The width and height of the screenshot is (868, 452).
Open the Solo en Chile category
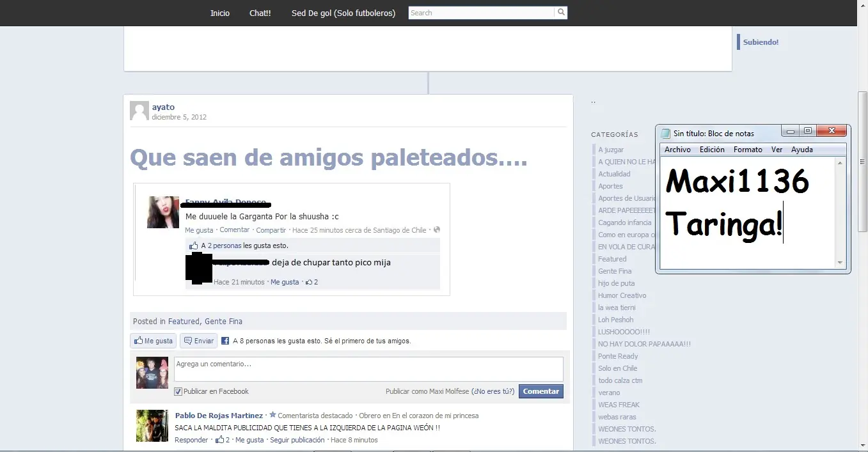(x=618, y=368)
